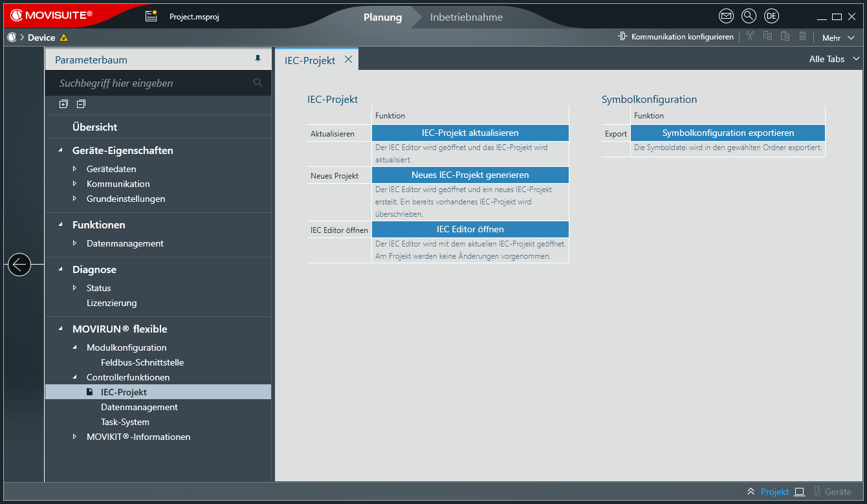Open the Alle Tabs dropdown
Image resolution: width=867 pixels, height=504 pixels.
(835, 59)
